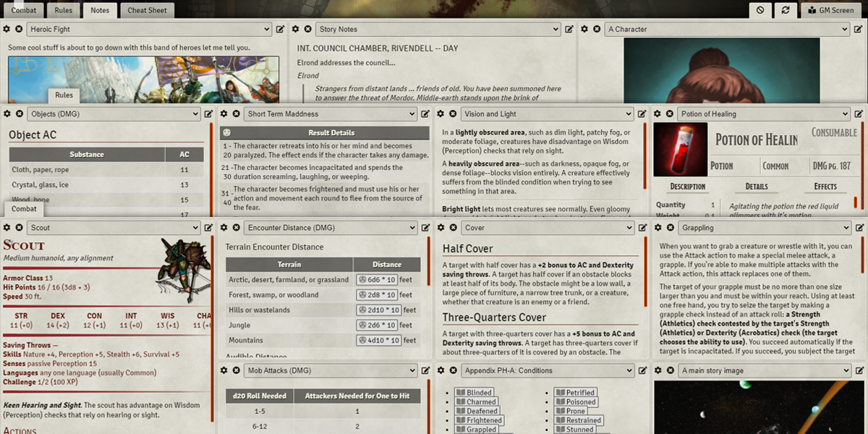
Task: Roll 4d10 * 10 for Mountains
Action: coord(380,341)
